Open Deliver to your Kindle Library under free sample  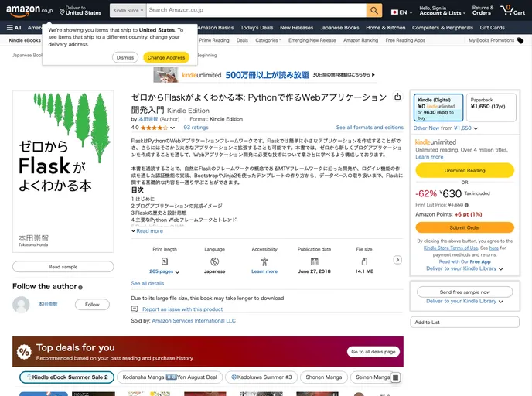[x=465, y=301]
